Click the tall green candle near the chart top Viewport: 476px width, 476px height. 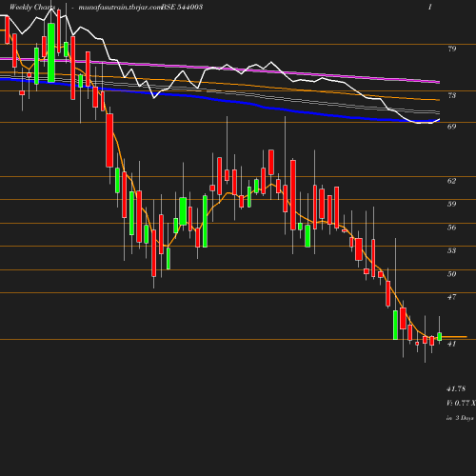[51, 52]
